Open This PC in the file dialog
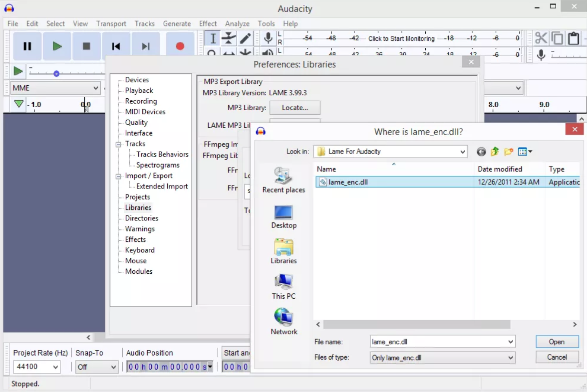 point(284,286)
